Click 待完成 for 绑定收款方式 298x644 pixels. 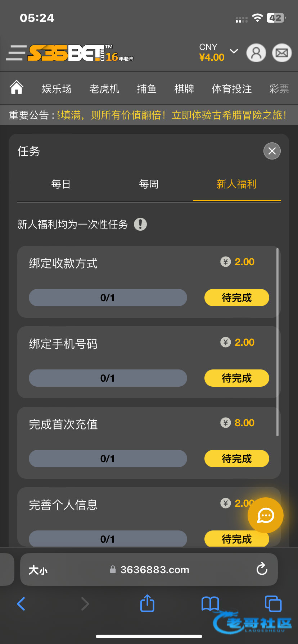tap(236, 298)
